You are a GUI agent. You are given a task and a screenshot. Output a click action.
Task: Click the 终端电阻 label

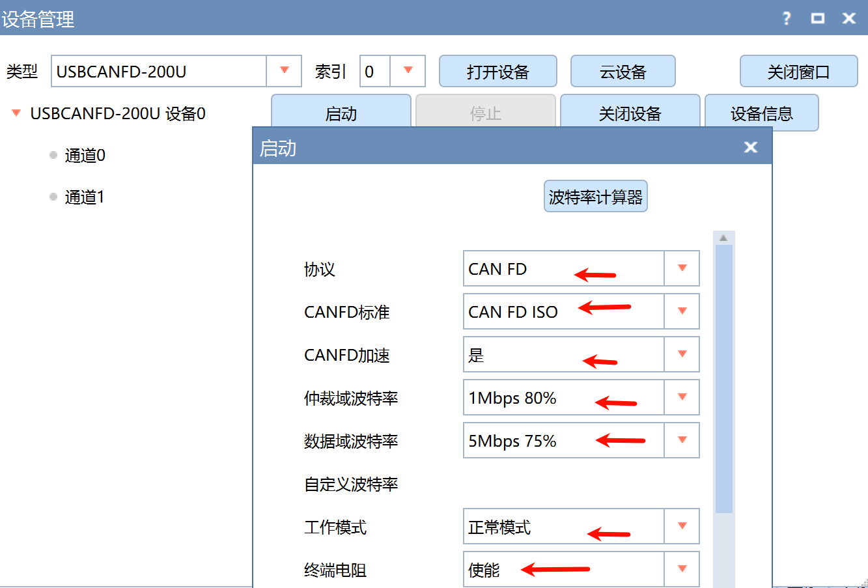335,570
